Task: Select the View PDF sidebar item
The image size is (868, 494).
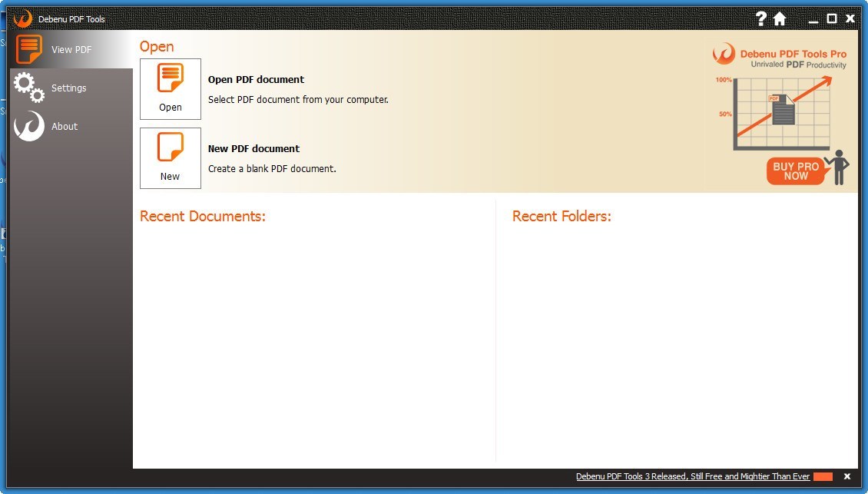Action: (71, 49)
